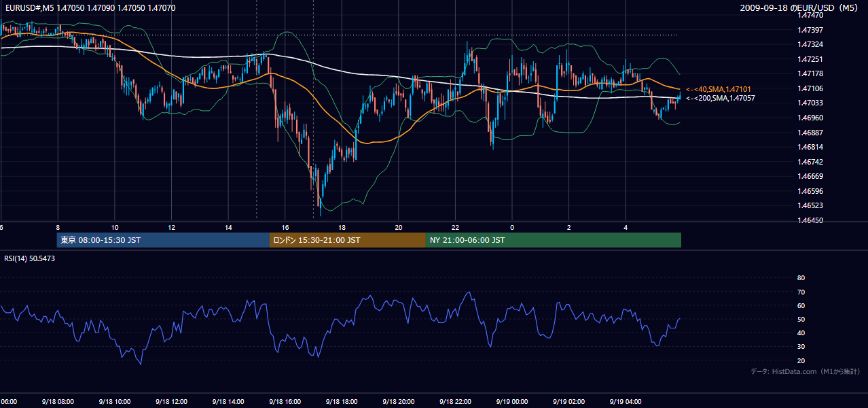Click the 1.46960 price axis label

(x=810, y=118)
